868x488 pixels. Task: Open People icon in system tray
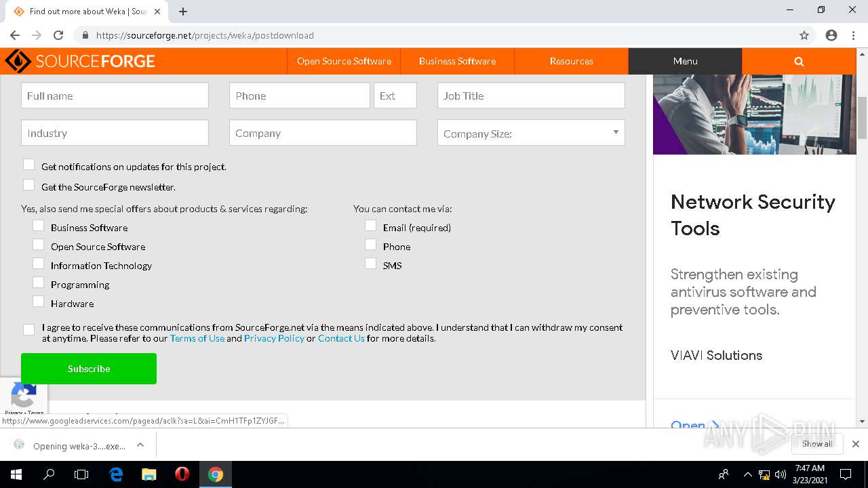click(724, 474)
